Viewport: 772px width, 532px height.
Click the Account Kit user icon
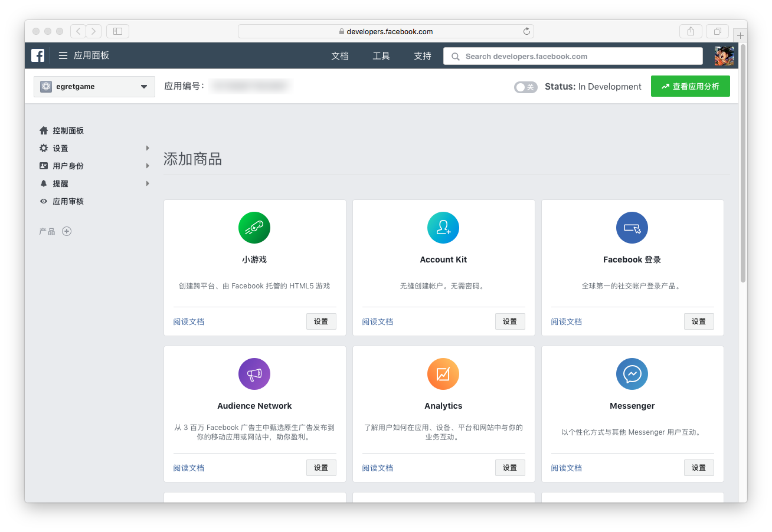(x=443, y=228)
